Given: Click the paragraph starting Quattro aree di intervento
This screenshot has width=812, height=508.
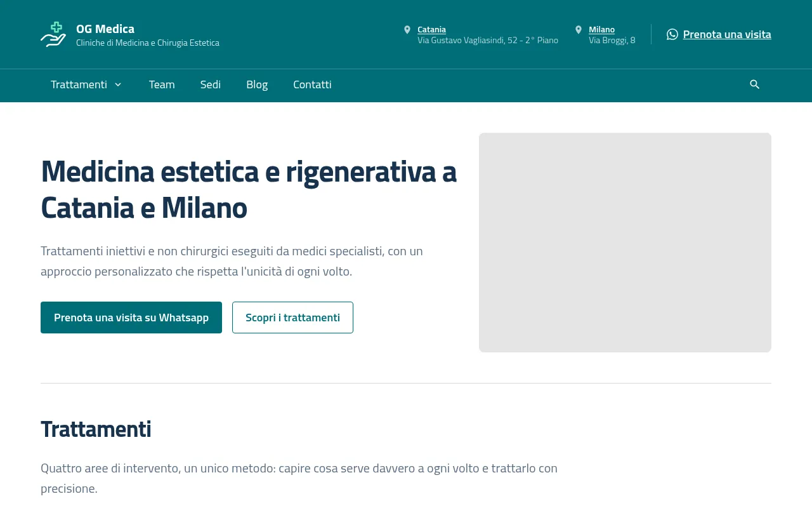Looking at the screenshot, I should click(x=299, y=478).
